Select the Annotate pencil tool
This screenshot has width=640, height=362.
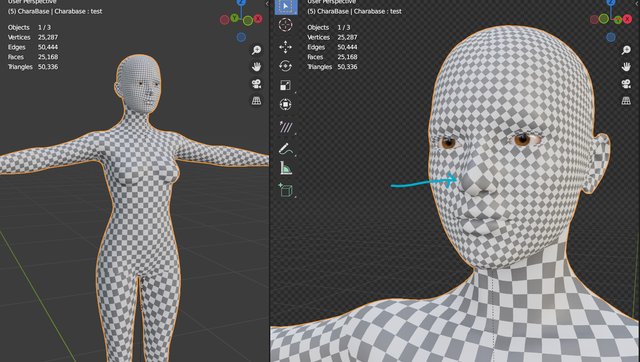[285, 149]
